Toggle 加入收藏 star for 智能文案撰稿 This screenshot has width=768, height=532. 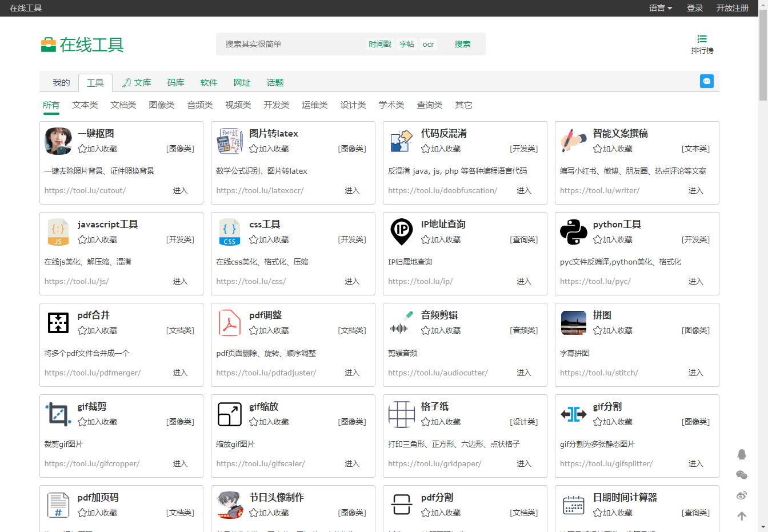598,149
